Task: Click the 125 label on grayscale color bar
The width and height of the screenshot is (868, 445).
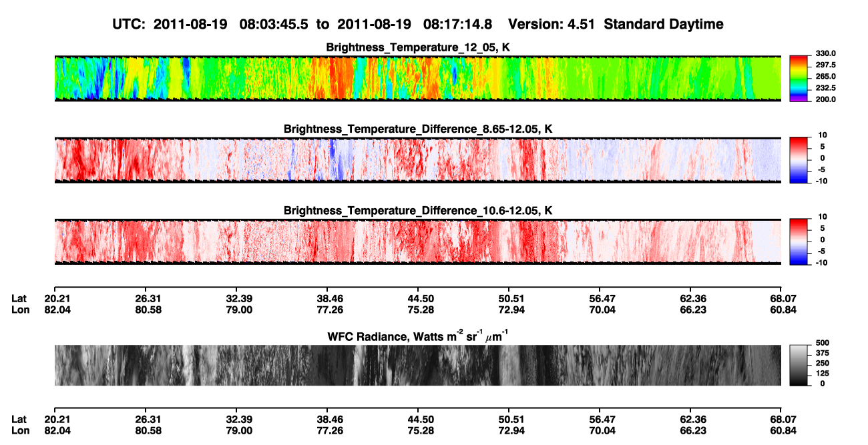Action: click(x=823, y=374)
